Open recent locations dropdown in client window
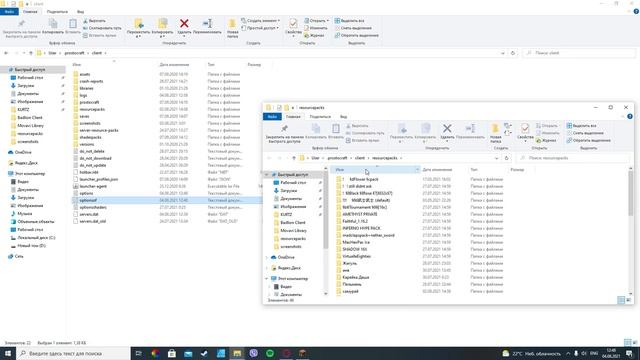 (x=24, y=53)
